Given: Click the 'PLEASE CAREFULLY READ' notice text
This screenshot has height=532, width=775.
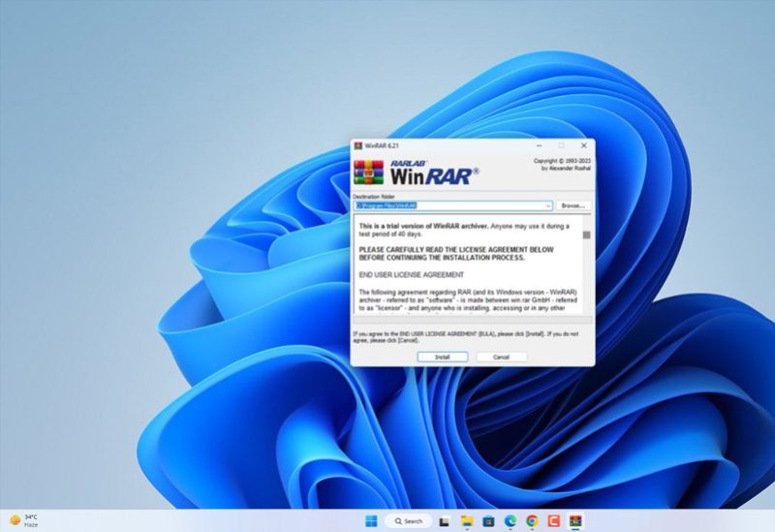Looking at the screenshot, I should click(456, 254).
